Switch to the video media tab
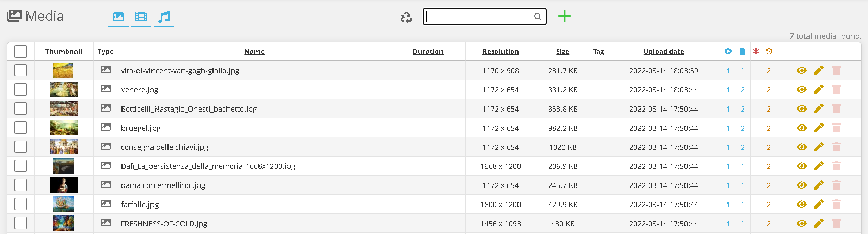868x234 pixels. pos(141,17)
